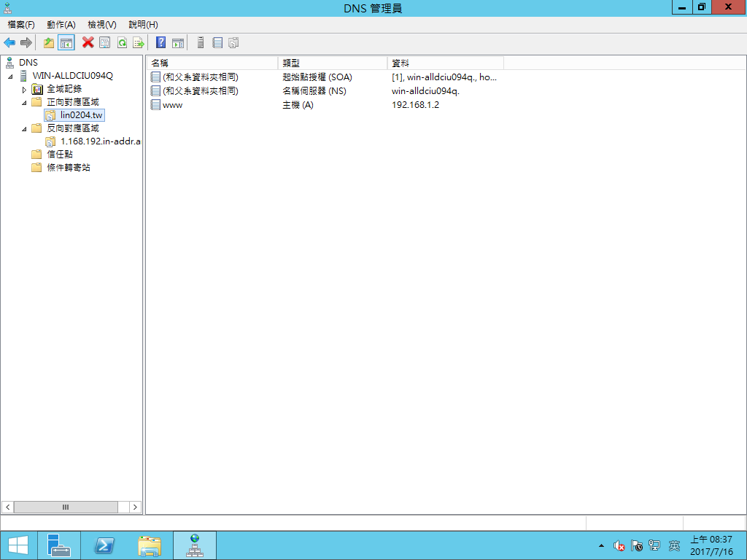Viewport: 747px width, 560px height.
Task: Select 全域記錄 tree item
Action: pyautogui.click(x=64, y=89)
